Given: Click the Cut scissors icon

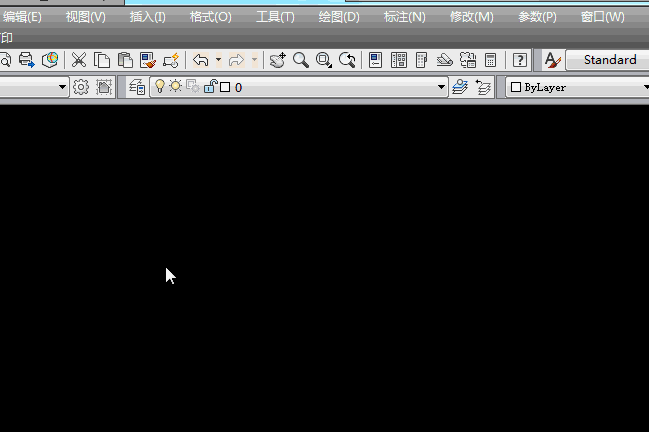Looking at the screenshot, I should 78,60.
